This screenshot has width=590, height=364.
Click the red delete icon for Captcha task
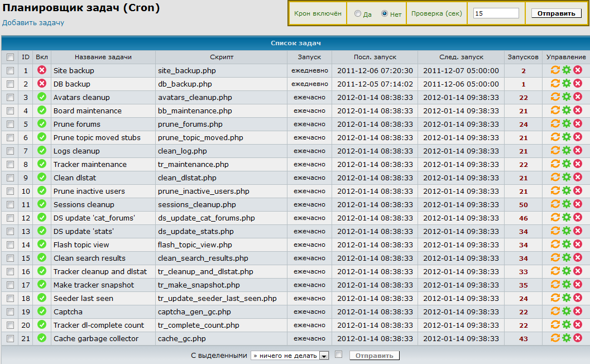(x=578, y=311)
